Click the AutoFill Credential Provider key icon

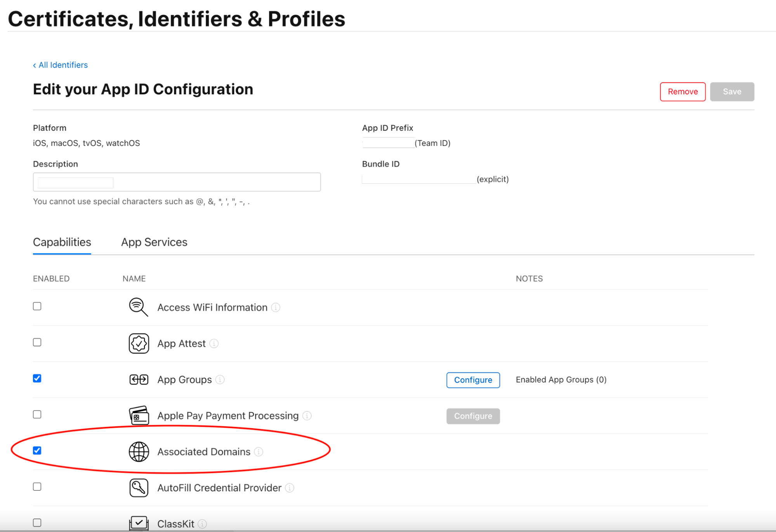(139, 488)
